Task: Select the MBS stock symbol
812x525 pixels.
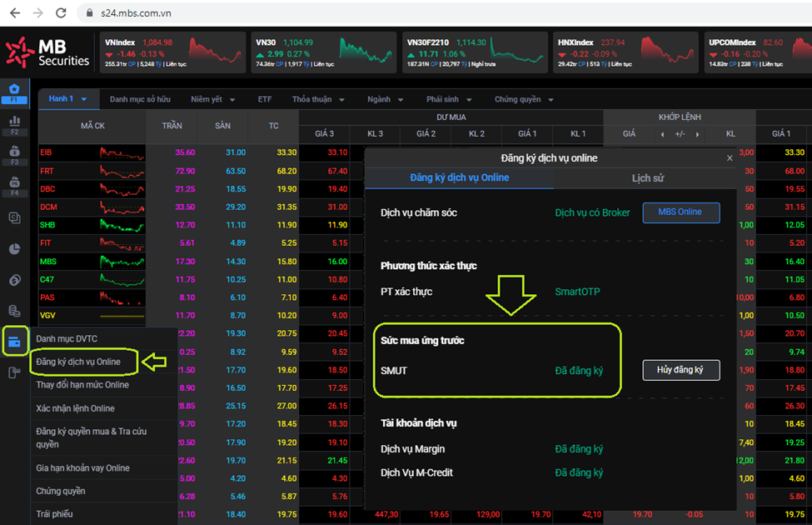Action: 48,262
